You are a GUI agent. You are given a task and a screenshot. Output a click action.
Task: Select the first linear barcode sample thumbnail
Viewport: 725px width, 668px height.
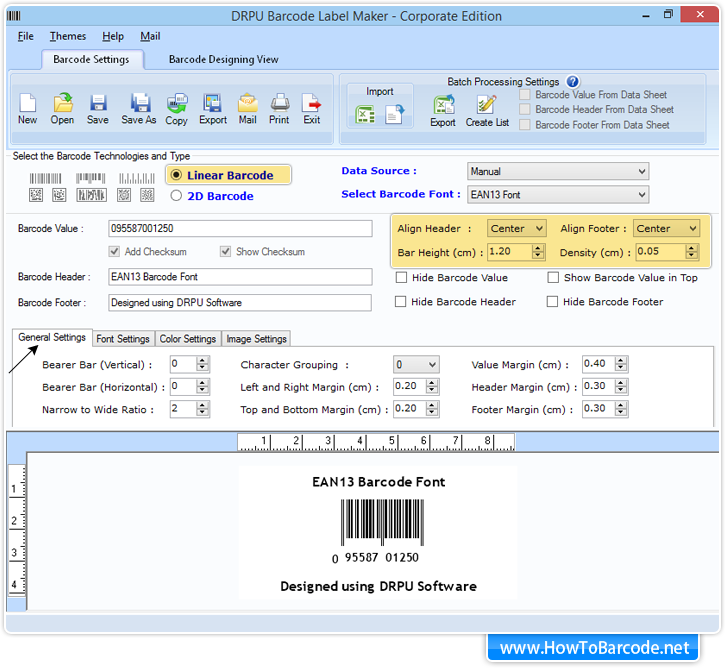tap(45, 178)
